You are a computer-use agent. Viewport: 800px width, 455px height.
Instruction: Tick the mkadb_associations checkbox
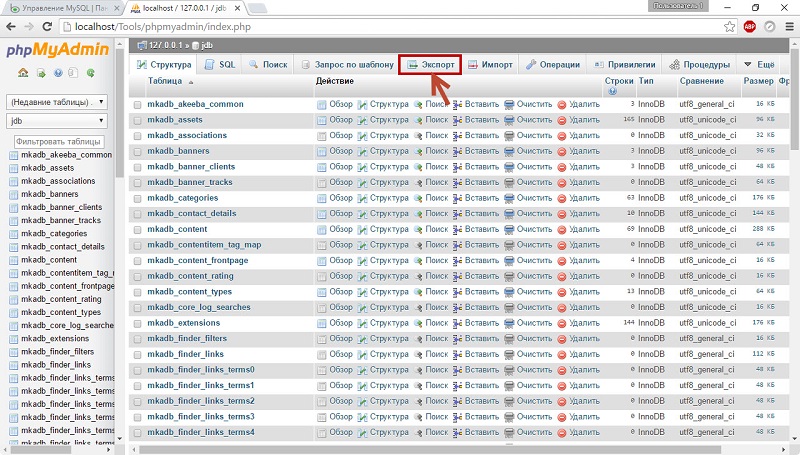coord(137,136)
